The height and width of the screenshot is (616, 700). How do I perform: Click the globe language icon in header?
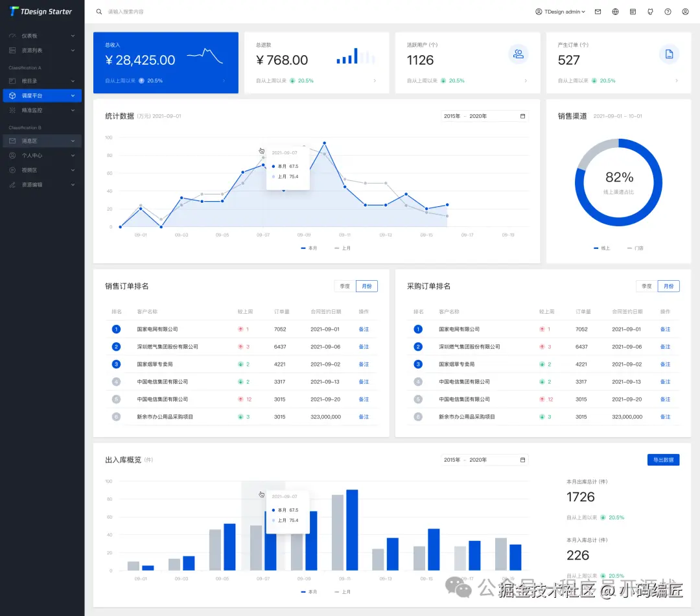pos(615,12)
